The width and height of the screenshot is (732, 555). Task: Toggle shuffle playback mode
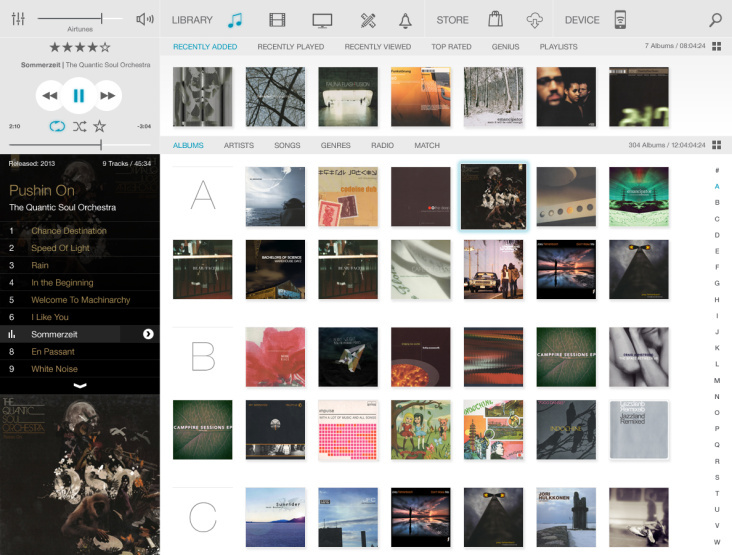point(79,126)
